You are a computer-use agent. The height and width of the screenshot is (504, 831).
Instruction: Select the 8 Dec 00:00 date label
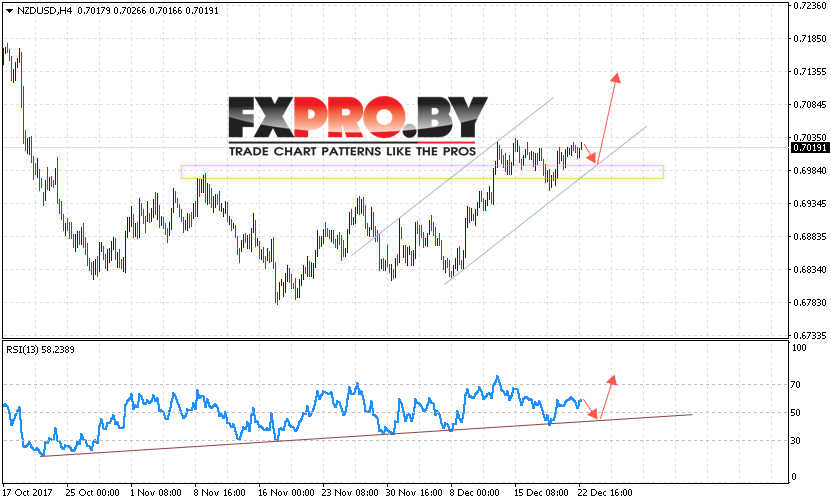click(x=475, y=493)
